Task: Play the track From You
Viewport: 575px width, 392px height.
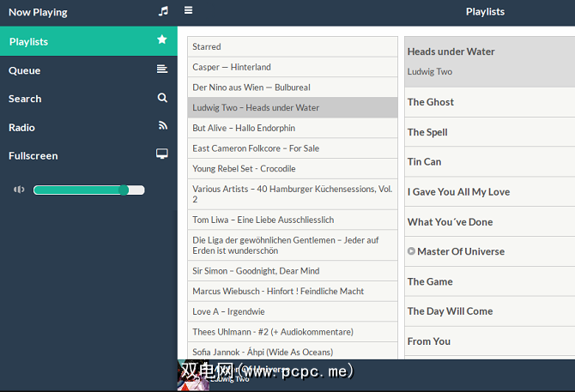Action: 490,341
